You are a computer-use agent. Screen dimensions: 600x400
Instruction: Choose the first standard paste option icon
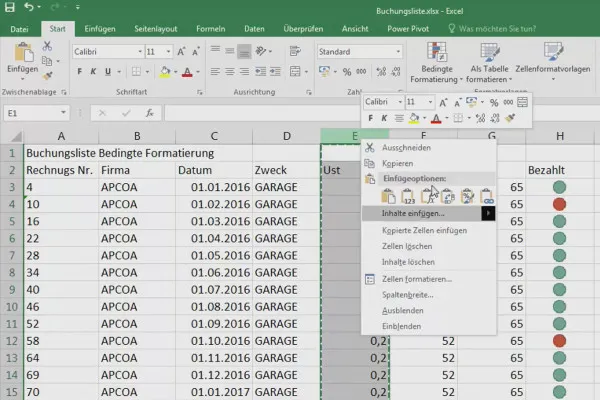coord(388,196)
